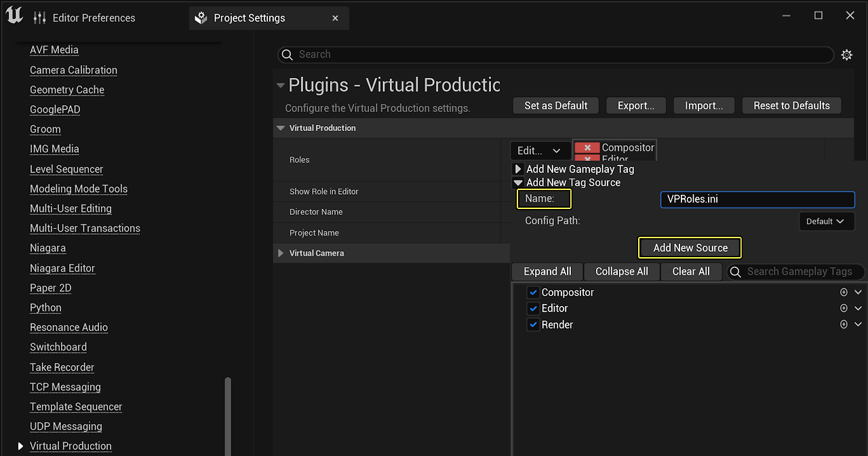Click the sidebar vertical scrollbar thumb
This screenshot has width=868, height=456.
click(x=228, y=415)
